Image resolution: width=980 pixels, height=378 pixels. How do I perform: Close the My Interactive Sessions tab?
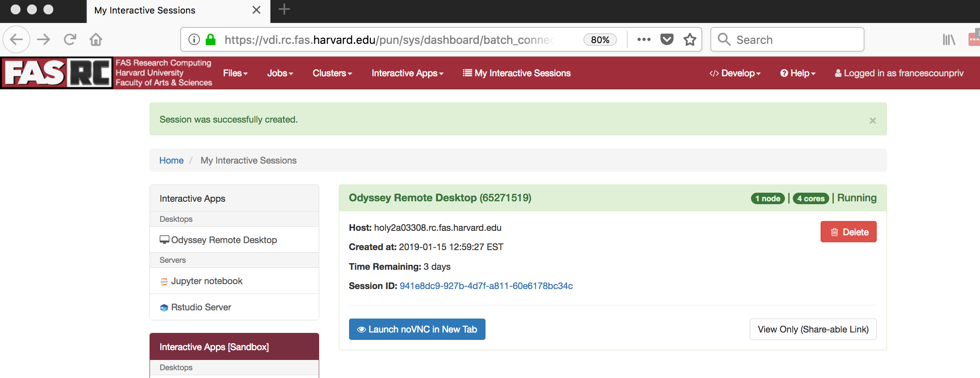[256, 10]
